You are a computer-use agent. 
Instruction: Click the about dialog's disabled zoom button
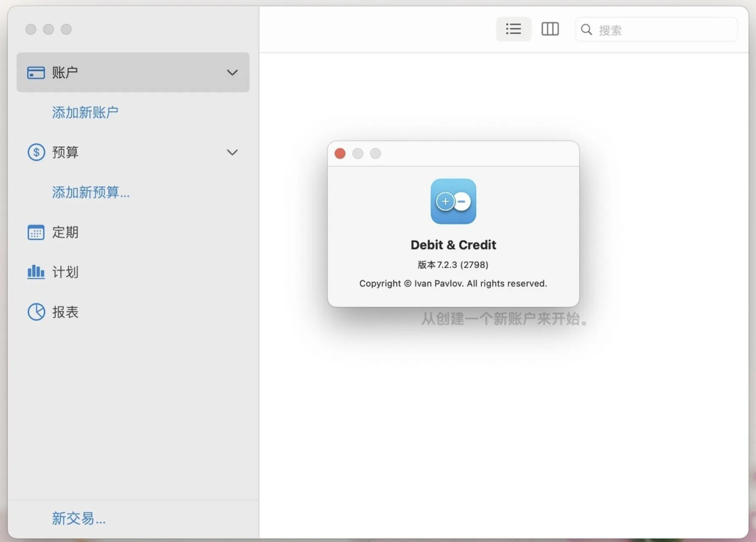pyautogui.click(x=375, y=154)
